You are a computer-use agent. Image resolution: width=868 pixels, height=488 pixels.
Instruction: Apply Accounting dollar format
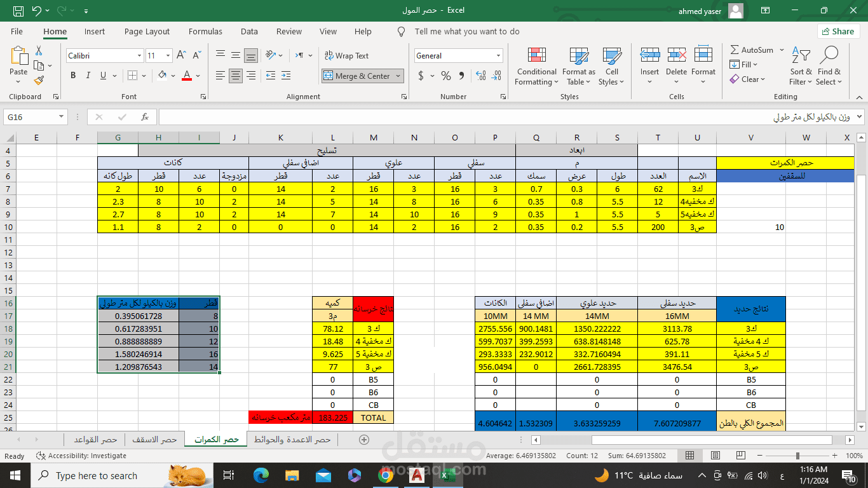pyautogui.click(x=421, y=76)
